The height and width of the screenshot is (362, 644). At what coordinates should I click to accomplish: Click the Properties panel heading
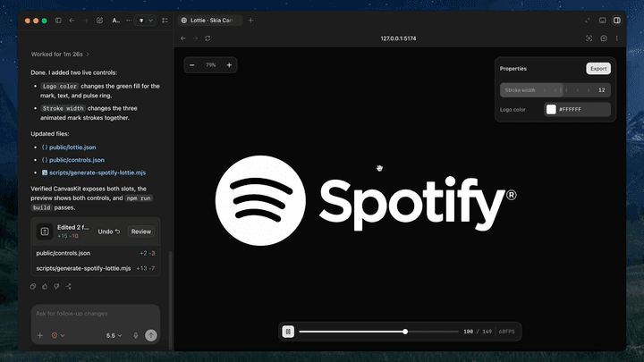coord(513,69)
